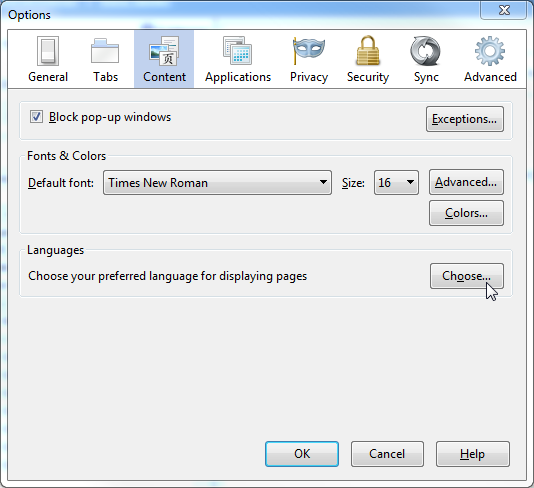The height and width of the screenshot is (488, 534).
Task: Go to the Privacy mask pane
Action: [309, 59]
